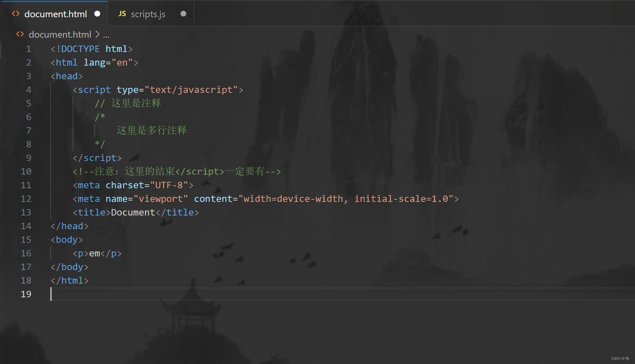Image resolution: width=635 pixels, height=364 pixels.
Task: Click the breadcrumb HTML file icon
Action: click(x=20, y=34)
